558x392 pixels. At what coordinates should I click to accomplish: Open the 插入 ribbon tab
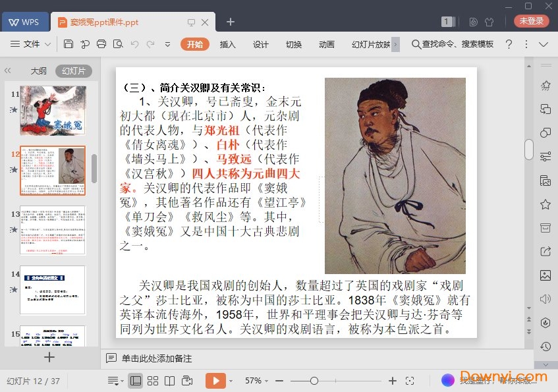[227, 44]
